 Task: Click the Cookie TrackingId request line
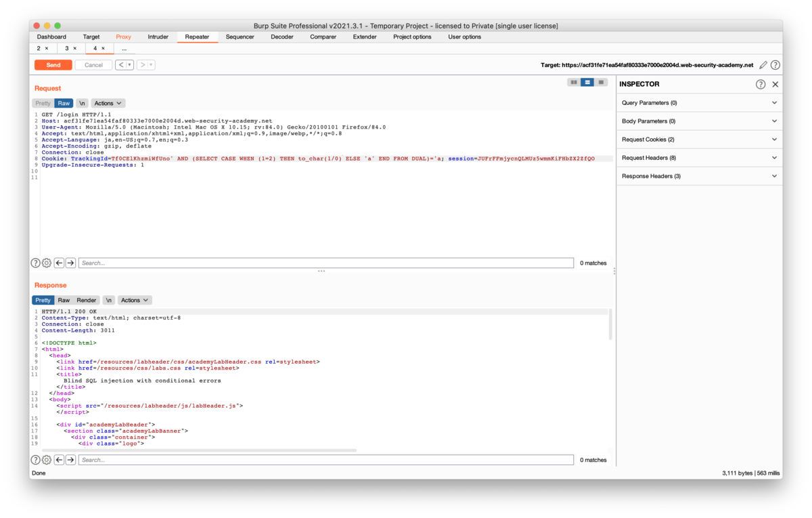(318, 158)
